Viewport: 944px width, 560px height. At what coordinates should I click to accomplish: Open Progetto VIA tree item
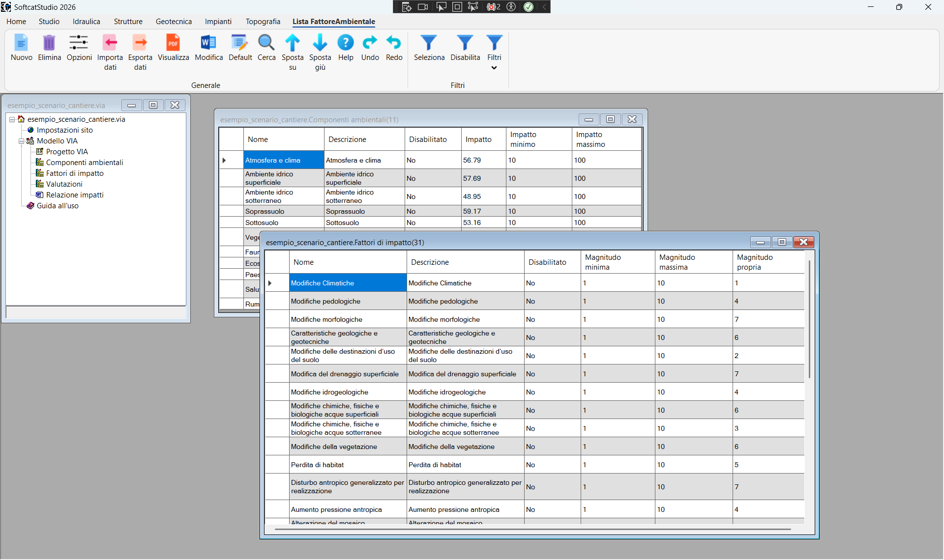coord(67,152)
